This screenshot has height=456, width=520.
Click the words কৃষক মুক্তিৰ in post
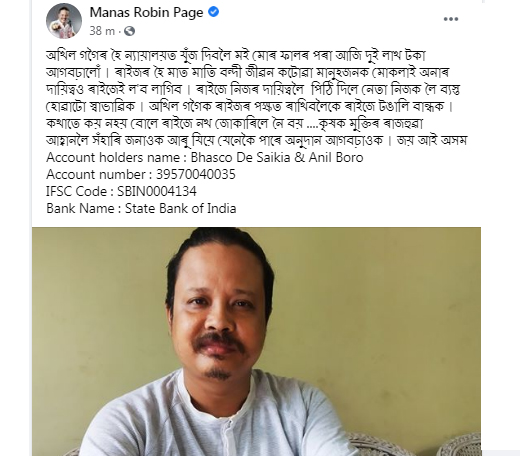349,124
